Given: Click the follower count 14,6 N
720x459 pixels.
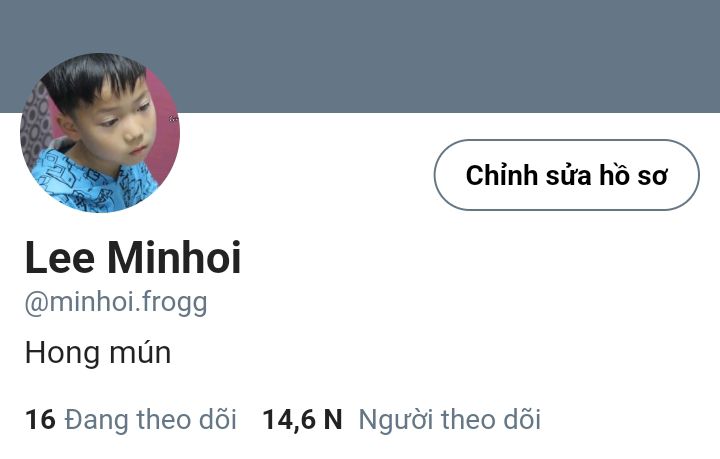Looking at the screenshot, I should click(x=302, y=420).
